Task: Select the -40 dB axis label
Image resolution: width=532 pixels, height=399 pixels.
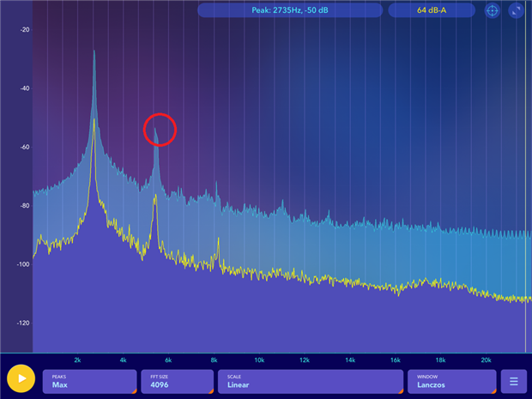Action: click(x=25, y=88)
